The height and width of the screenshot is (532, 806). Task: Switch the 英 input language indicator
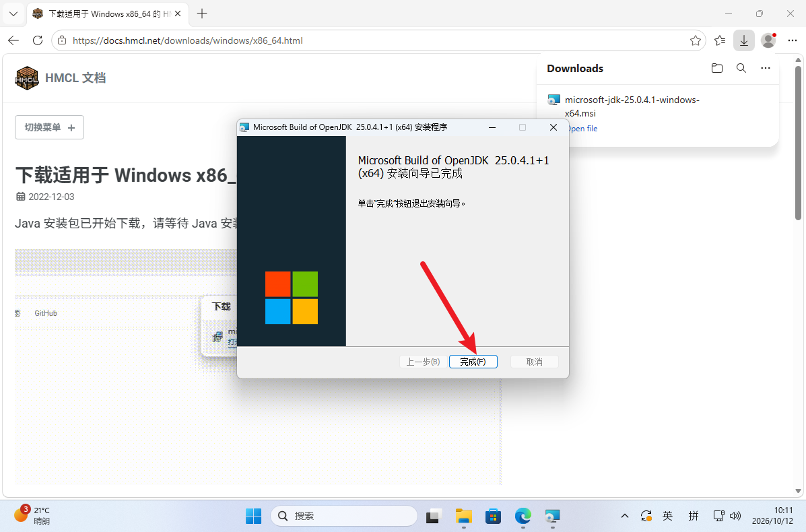pyautogui.click(x=668, y=516)
